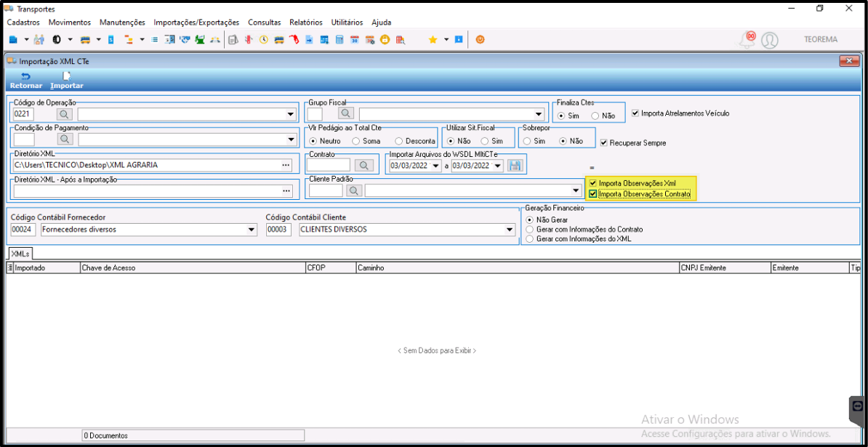
Task: Click the yellow star favorites icon
Action: (433, 40)
